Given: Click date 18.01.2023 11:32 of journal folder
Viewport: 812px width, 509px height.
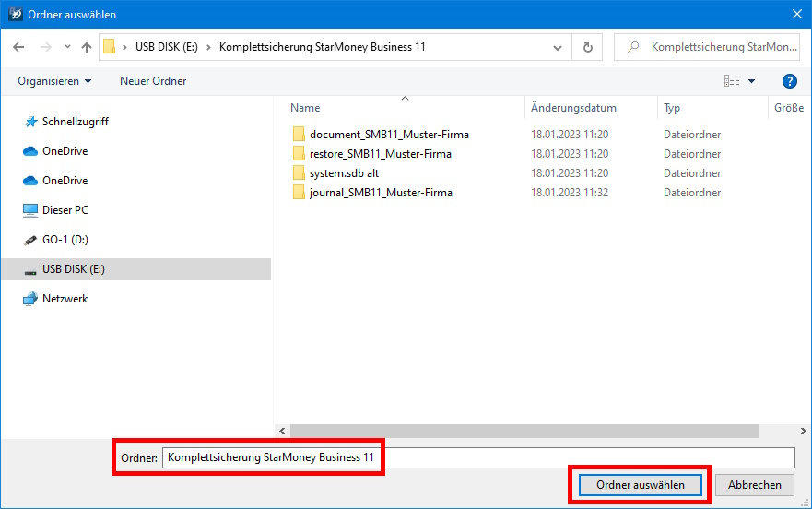Looking at the screenshot, I should (569, 193).
